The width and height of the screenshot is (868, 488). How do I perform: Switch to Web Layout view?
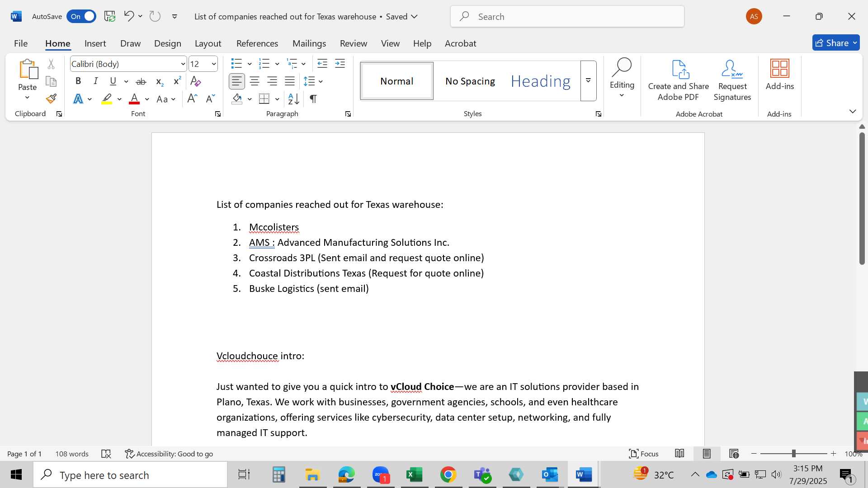(x=734, y=454)
